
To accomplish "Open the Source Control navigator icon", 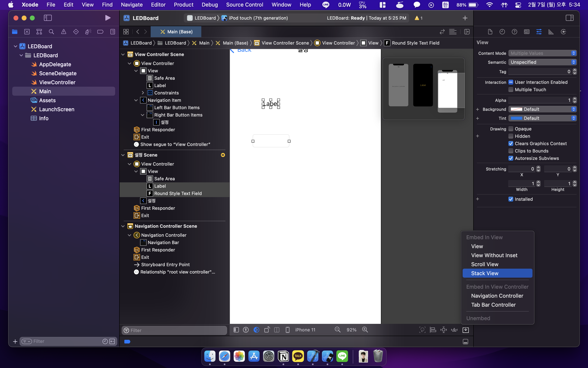I will 27,32.
